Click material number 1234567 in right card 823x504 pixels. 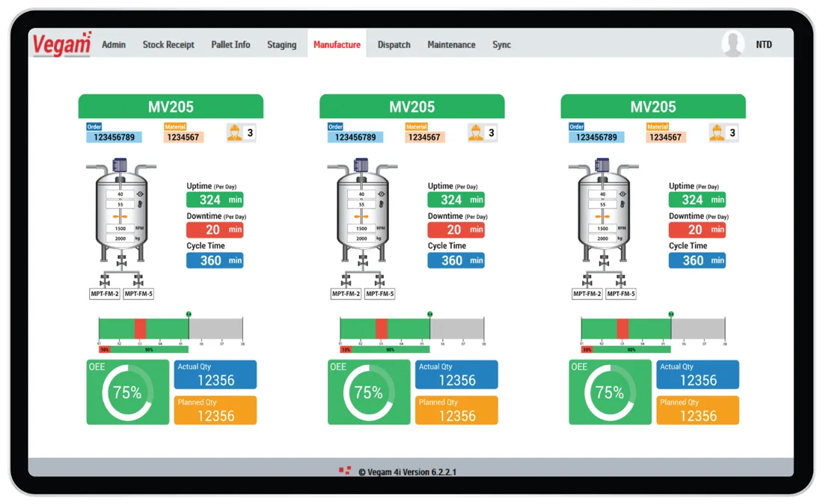[x=666, y=138]
